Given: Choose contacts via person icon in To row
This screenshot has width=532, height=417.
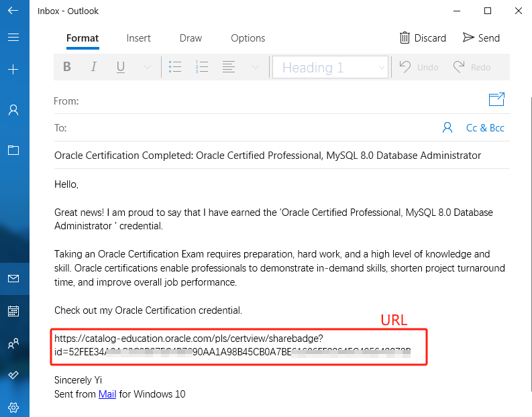Looking at the screenshot, I should [447, 128].
